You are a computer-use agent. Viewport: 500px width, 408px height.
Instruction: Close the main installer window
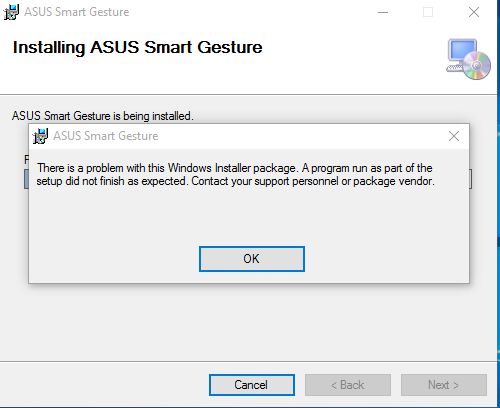[x=474, y=12]
